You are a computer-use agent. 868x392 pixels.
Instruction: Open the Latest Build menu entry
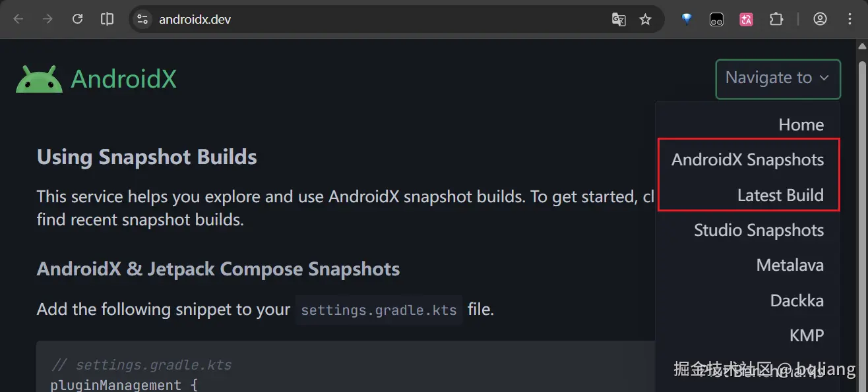(782, 194)
